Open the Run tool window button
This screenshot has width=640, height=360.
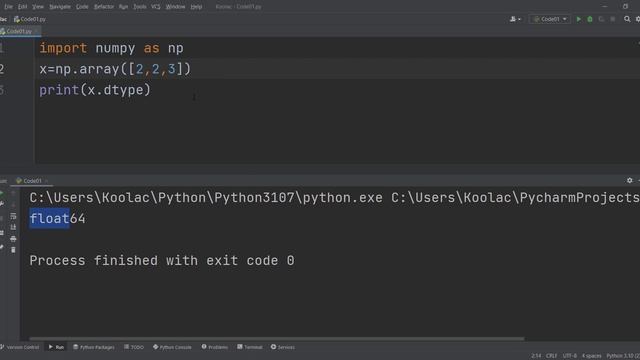(56, 347)
